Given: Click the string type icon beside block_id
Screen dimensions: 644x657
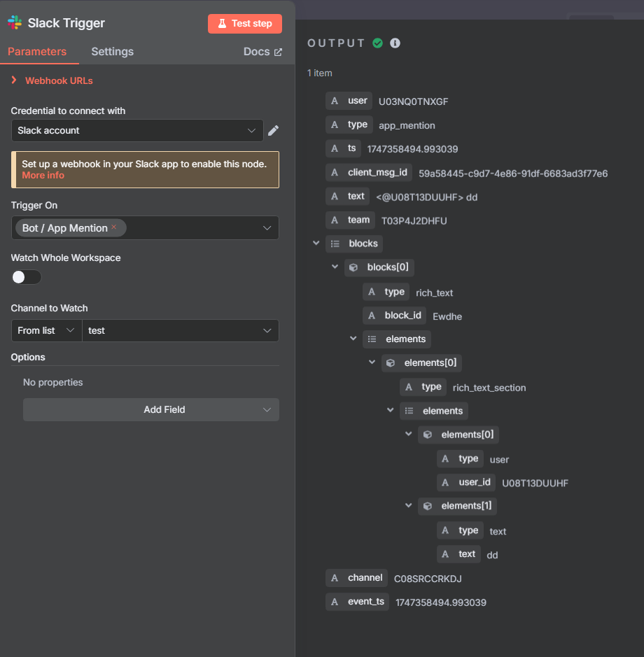Looking at the screenshot, I should (x=372, y=316).
